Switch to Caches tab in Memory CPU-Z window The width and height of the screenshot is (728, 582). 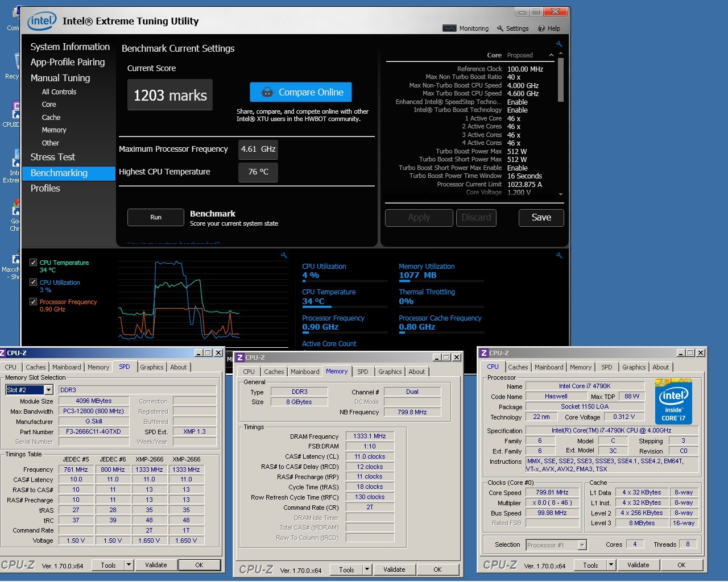tap(274, 372)
